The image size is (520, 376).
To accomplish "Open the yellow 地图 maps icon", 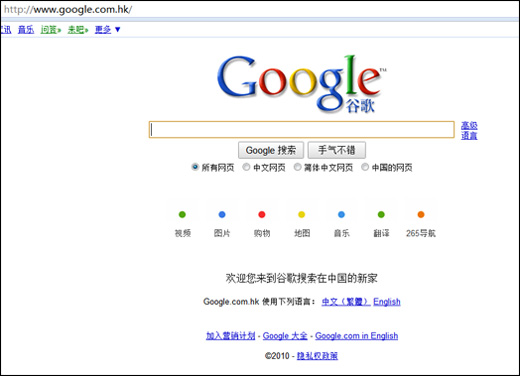I will [302, 215].
